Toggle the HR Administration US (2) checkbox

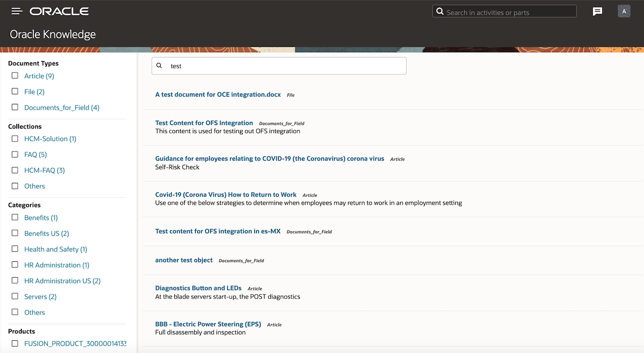point(15,280)
